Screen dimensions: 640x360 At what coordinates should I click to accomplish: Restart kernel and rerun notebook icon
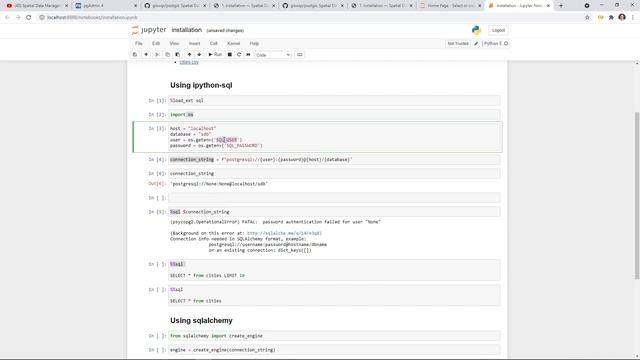(x=249, y=55)
